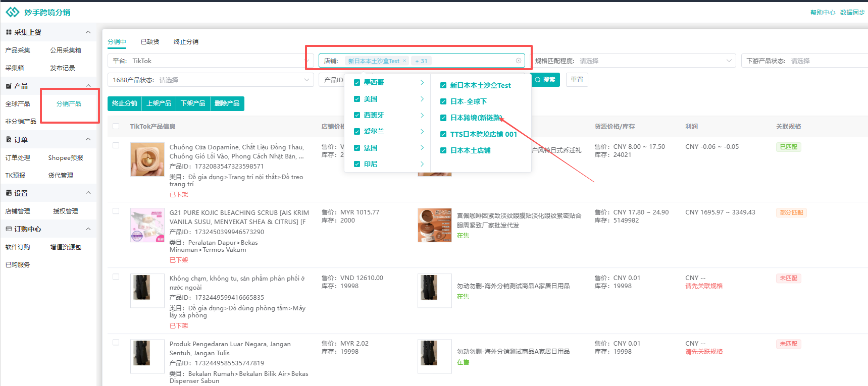Open the Chuông Cửa Dopamine product thumbnail
Screen dimensions: 868x386
point(147,159)
